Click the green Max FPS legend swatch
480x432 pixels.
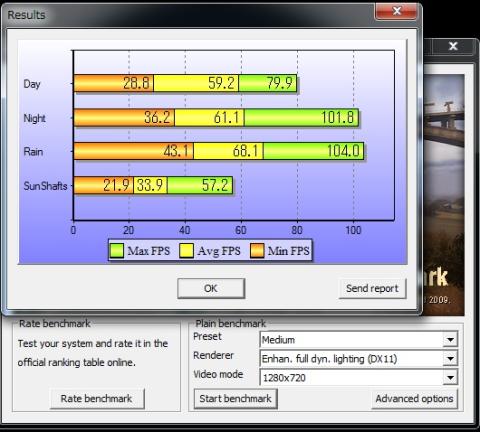click(x=117, y=251)
